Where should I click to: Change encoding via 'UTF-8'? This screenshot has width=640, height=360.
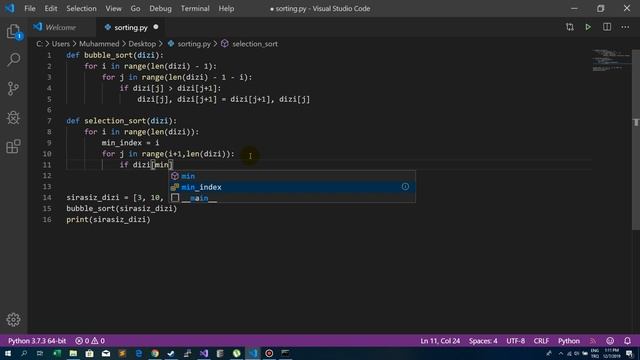click(x=516, y=341)
